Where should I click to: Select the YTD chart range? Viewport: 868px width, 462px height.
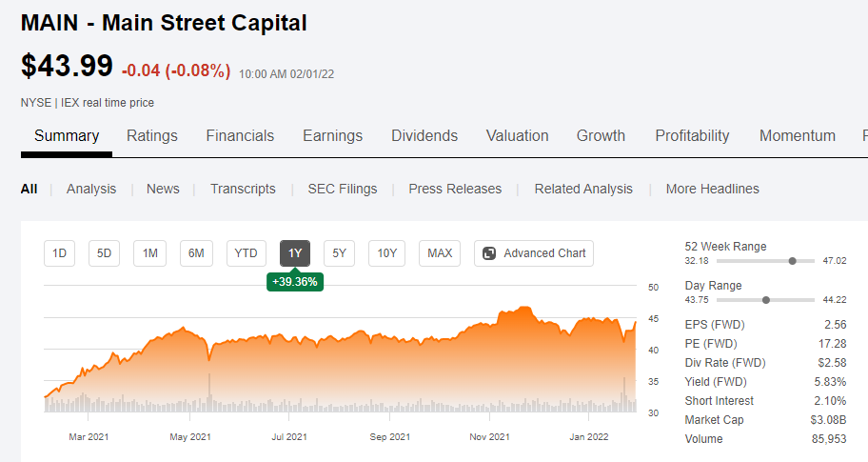pyautogui.click(x=247, y=253)
